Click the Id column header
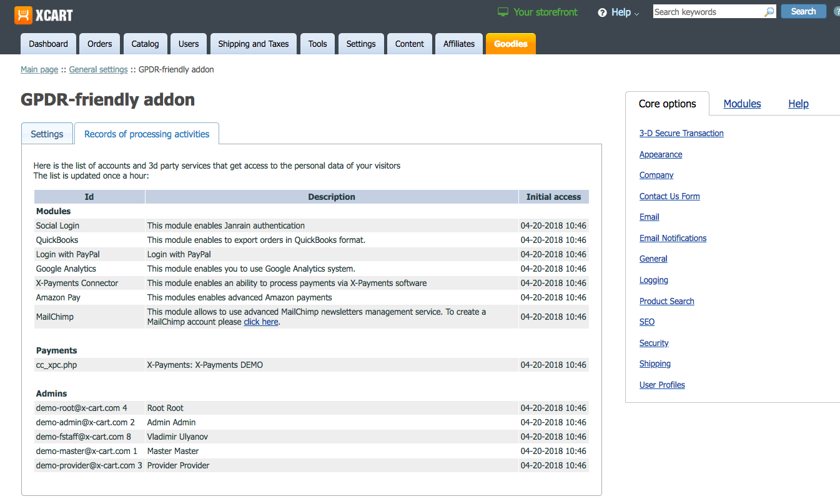840x504 pixels. click(89, 197)
